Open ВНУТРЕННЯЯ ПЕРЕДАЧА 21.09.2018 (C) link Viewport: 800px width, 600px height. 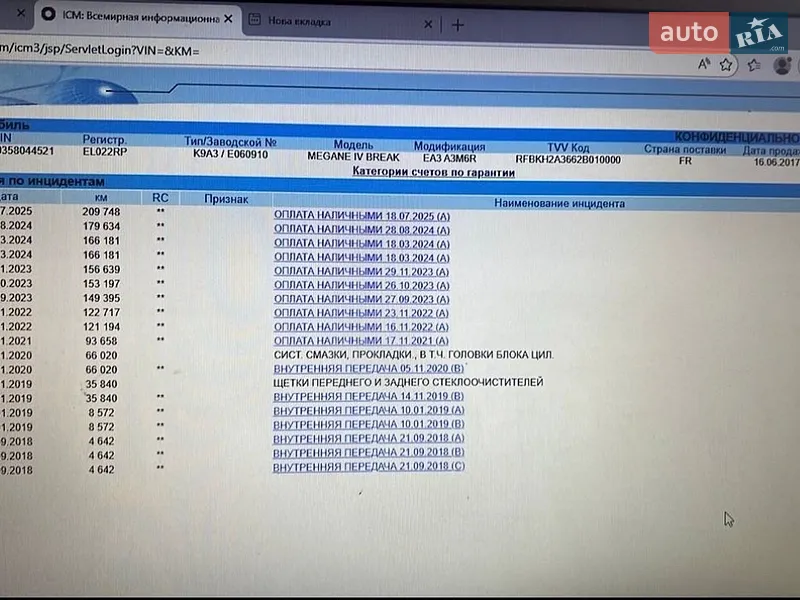(369, 466)
